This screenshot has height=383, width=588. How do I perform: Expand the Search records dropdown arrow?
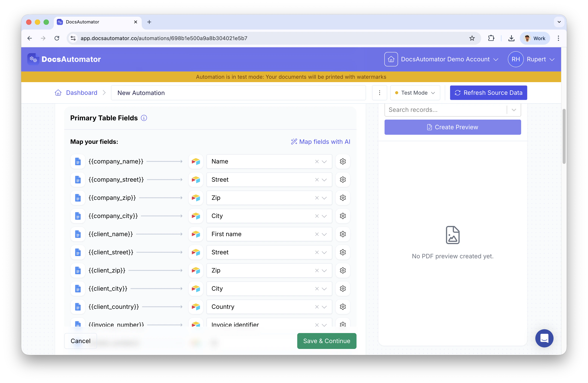click(x=514, y=110)
